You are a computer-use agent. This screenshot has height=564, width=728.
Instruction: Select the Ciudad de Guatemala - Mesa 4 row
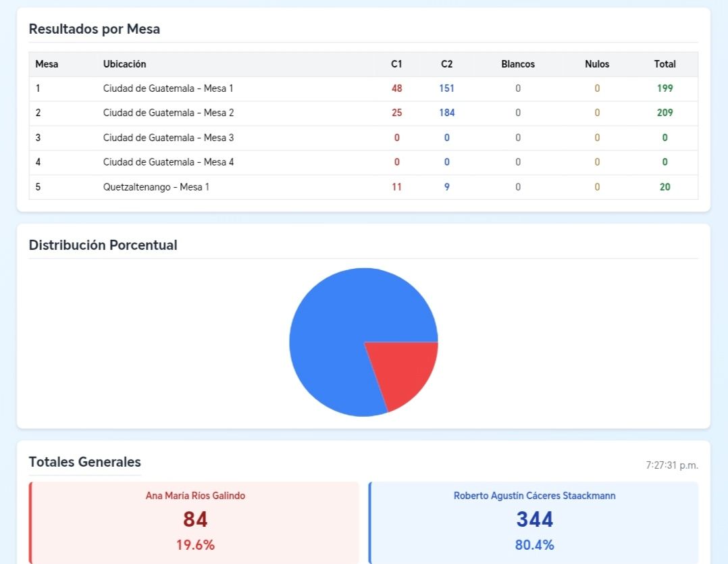(168, 162)
